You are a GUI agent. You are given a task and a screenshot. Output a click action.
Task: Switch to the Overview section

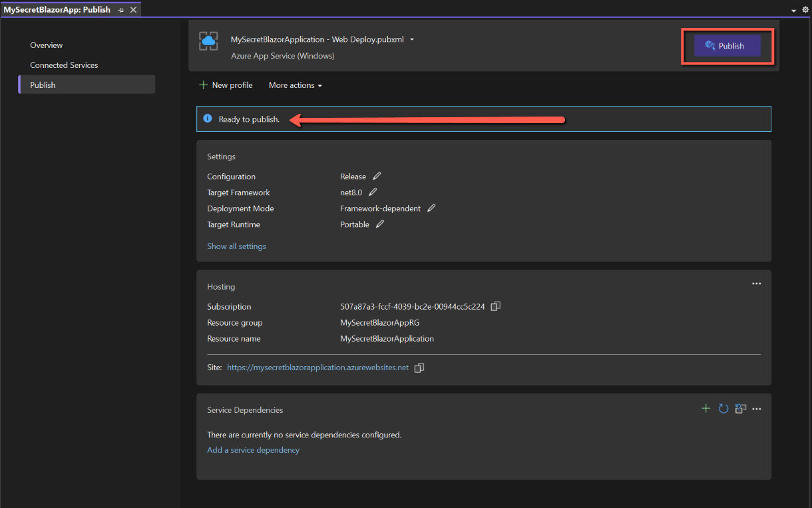pos(47,45)
